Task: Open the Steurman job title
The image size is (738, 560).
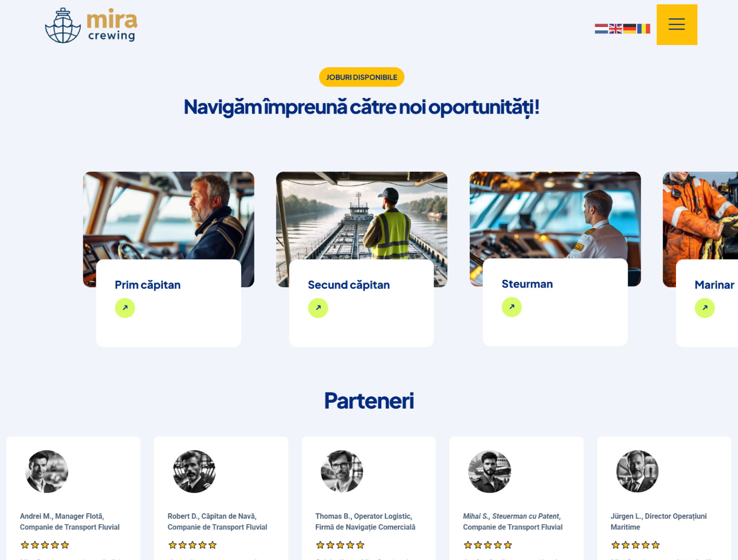Action: coord(527,284)
